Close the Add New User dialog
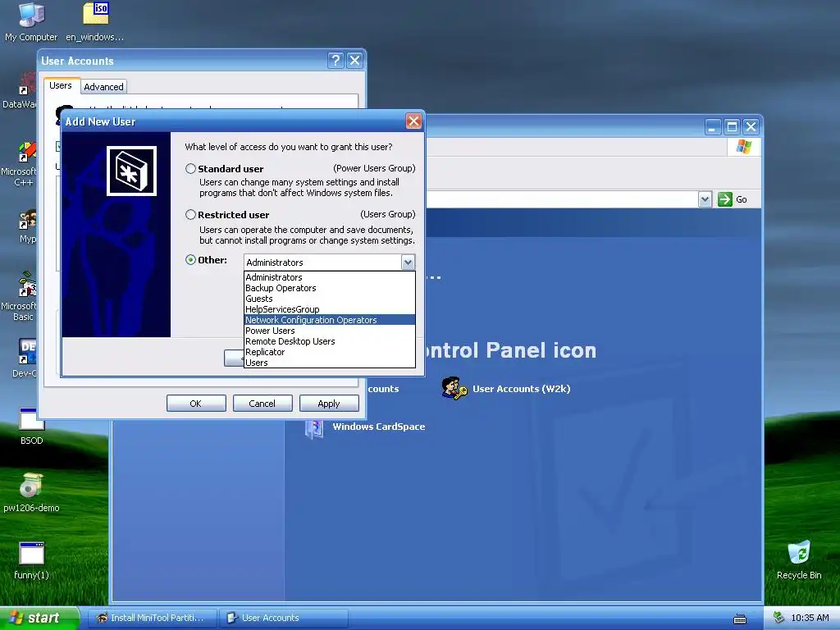The width and height of the screenshot is (840, 630). click(413, 121)
